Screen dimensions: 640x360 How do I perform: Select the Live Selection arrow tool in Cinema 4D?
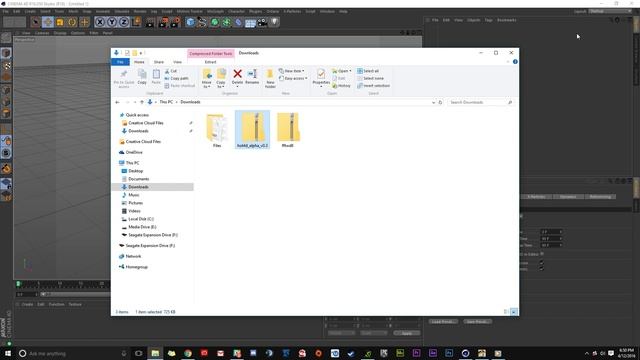coord(36,22)
